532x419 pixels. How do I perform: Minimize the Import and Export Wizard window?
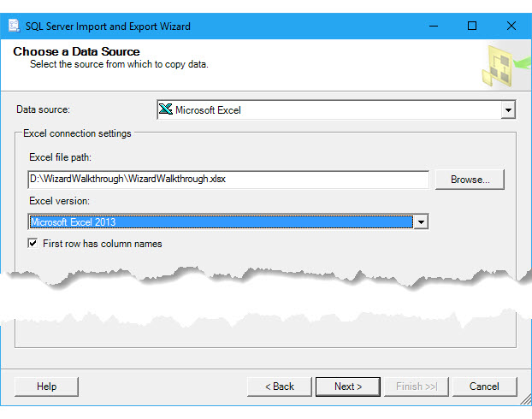[x=432, y=26]
